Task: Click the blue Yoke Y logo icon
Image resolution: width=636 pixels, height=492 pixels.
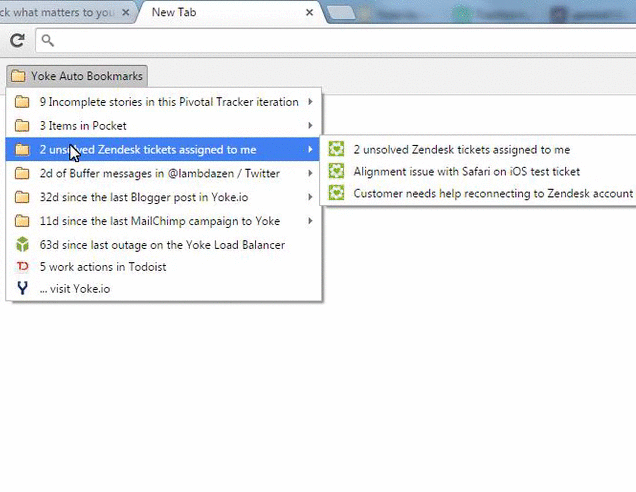Action: point(22,288)
